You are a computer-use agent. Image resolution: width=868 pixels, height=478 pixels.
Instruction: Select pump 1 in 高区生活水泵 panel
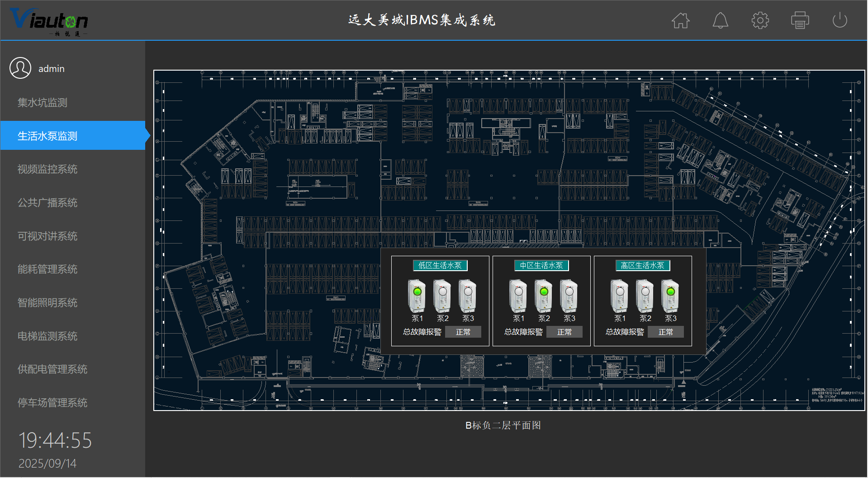pos(619,296)
